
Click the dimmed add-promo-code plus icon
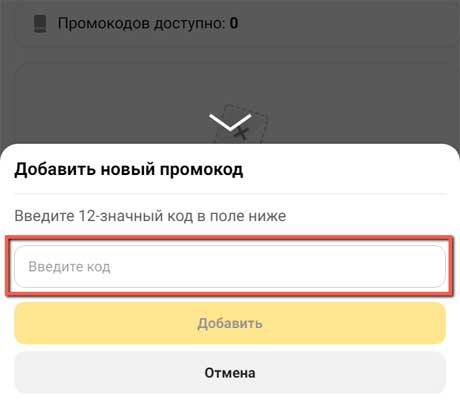point(242,133)
